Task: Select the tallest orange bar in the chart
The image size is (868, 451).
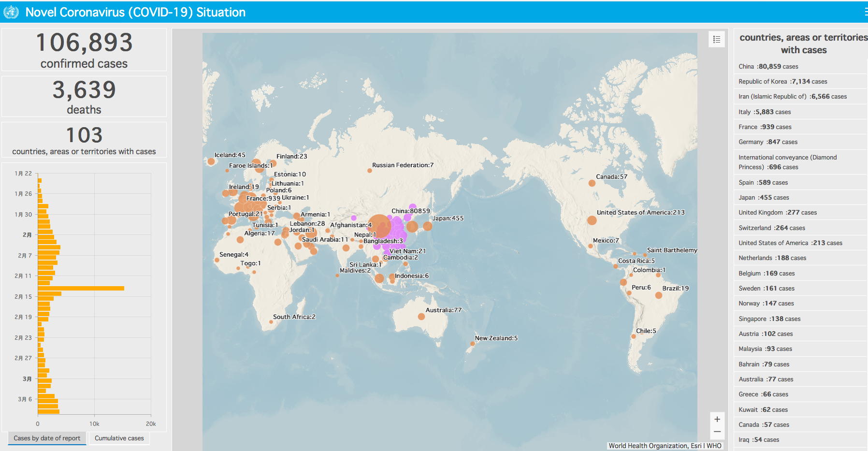Action: [x=81, y=289]
